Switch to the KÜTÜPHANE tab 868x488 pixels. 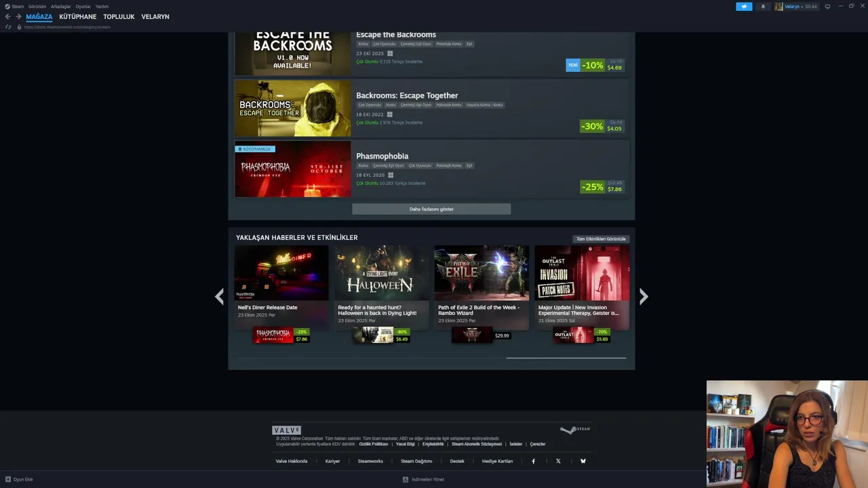point(78,16)
